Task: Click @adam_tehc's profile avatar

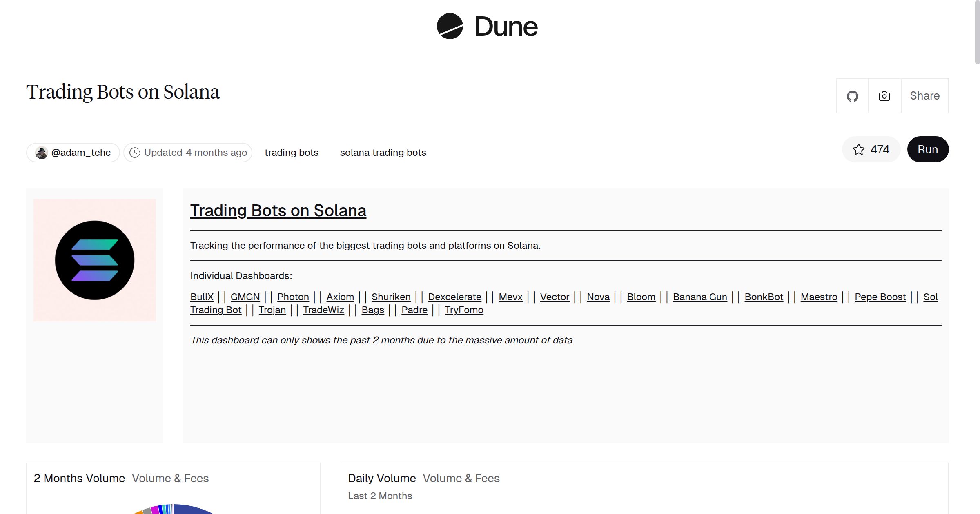Action: (42, 152)
